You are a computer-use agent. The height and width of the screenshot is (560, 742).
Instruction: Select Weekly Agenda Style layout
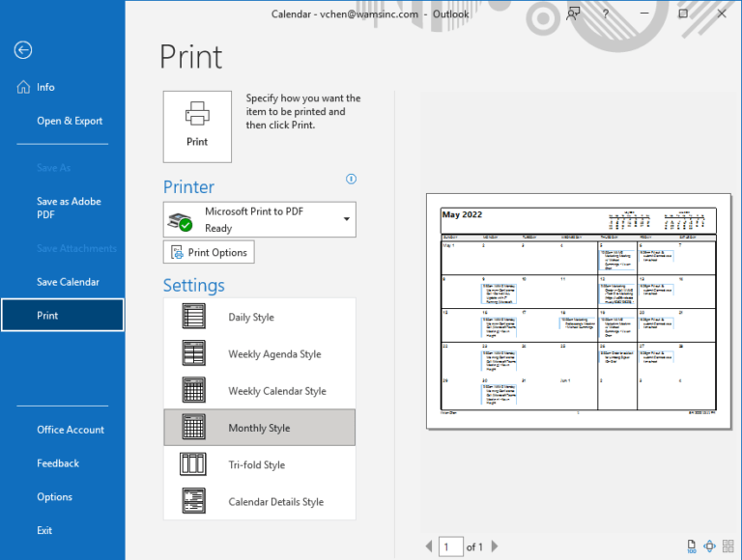tap(259, 353)
